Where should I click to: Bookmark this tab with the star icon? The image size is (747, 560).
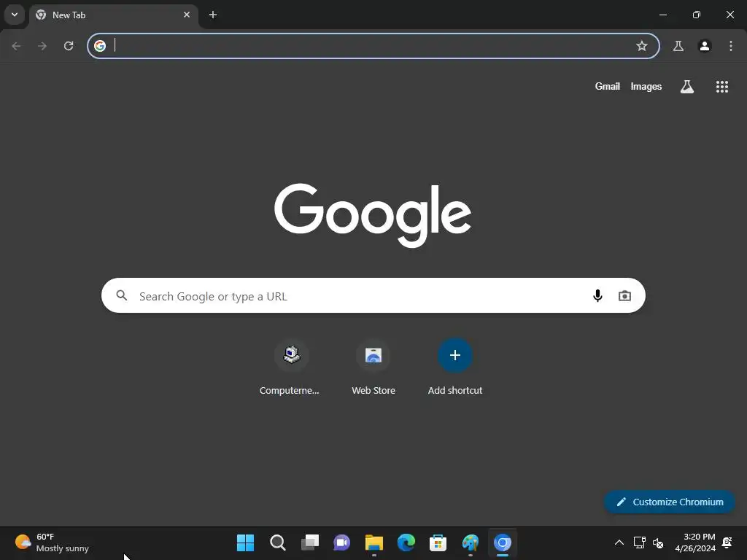click(642, 46)
